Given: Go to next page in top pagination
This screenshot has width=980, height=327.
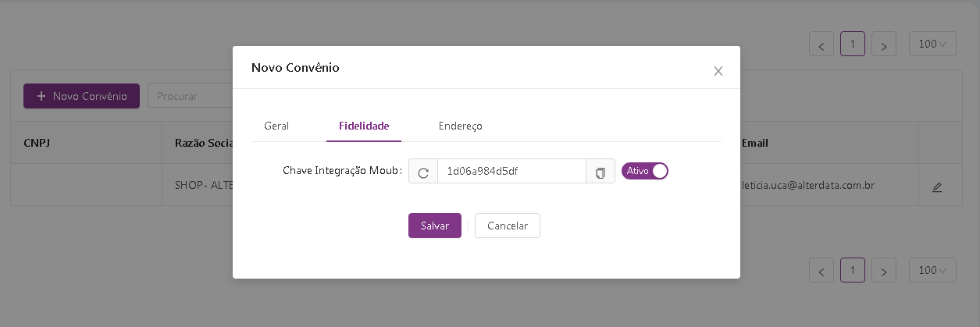Looking at the screenshot, I should click(883, 44).
